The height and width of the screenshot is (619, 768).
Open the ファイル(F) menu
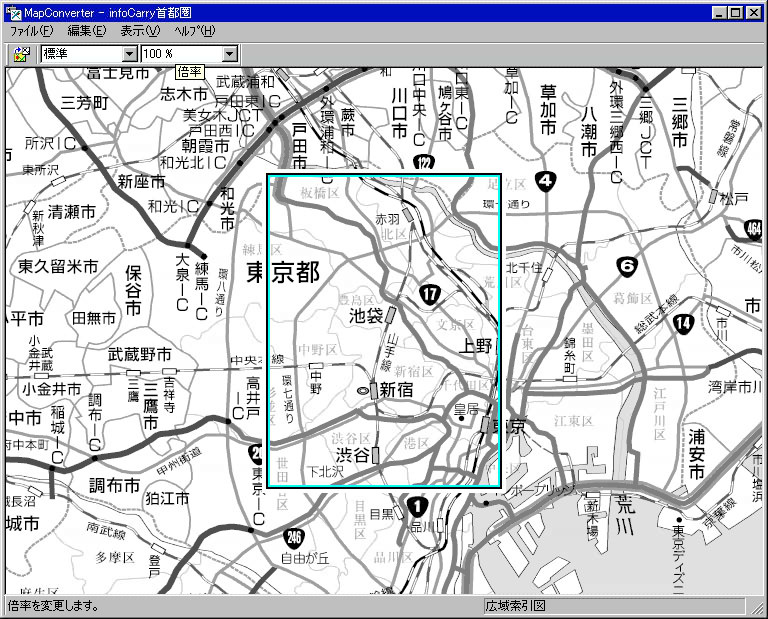click(32, 31)
